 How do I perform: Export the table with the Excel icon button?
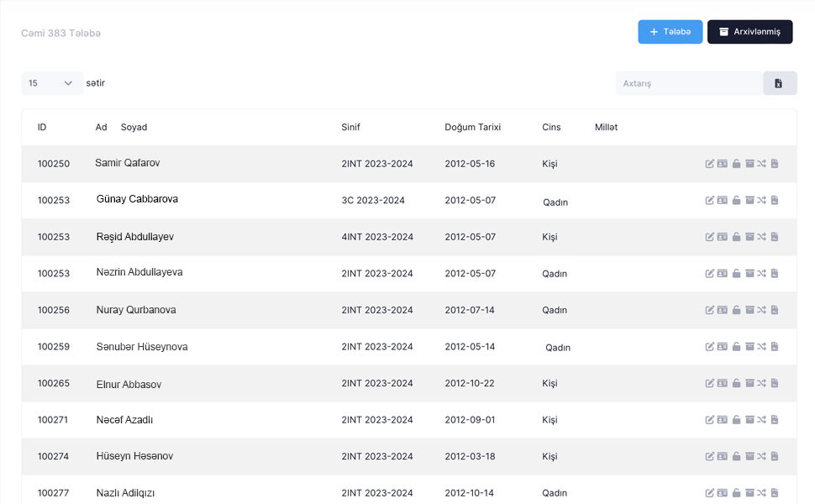[x=779, y=83]
